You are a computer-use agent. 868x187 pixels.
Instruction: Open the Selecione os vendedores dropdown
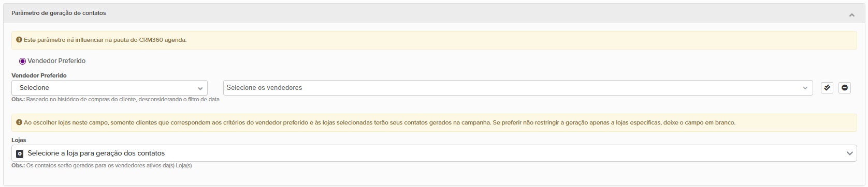518,88
